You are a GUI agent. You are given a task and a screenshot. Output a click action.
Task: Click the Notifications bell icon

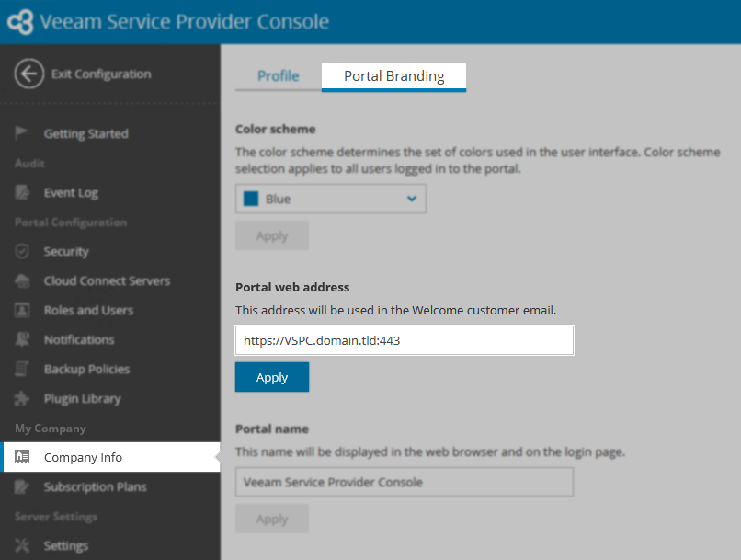point(22,339)
